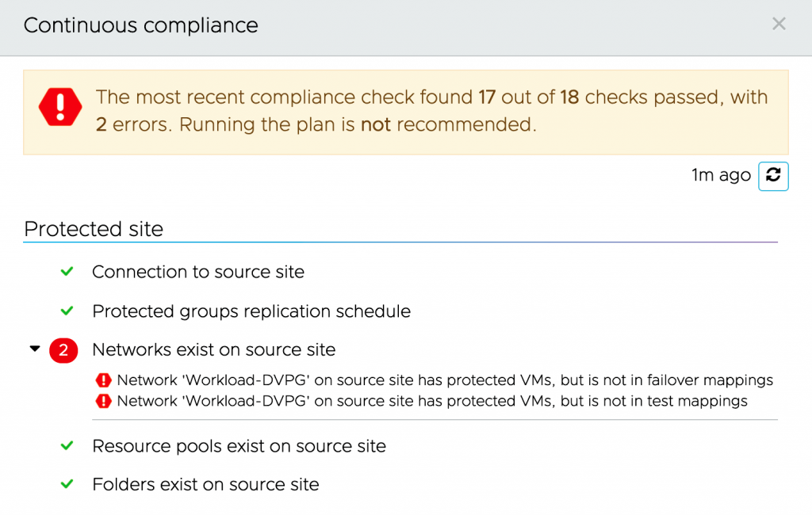Screen dimensions: 812x515
Task: Click the 1m ago timestamp
Action: click(x=721, y=176)
